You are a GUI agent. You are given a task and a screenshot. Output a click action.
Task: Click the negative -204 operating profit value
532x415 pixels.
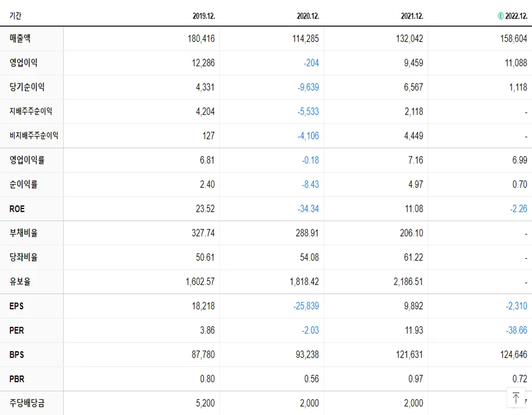pos(311,63)
